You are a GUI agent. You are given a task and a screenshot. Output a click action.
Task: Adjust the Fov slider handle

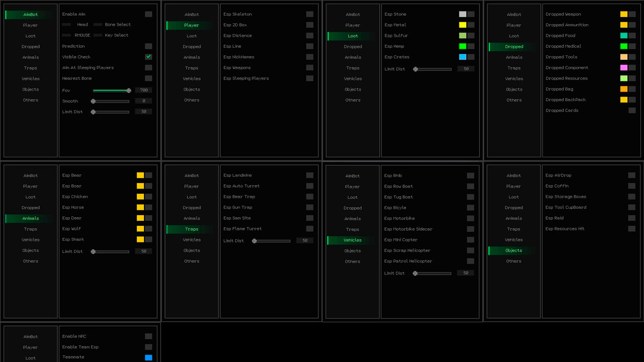point(129,90)
